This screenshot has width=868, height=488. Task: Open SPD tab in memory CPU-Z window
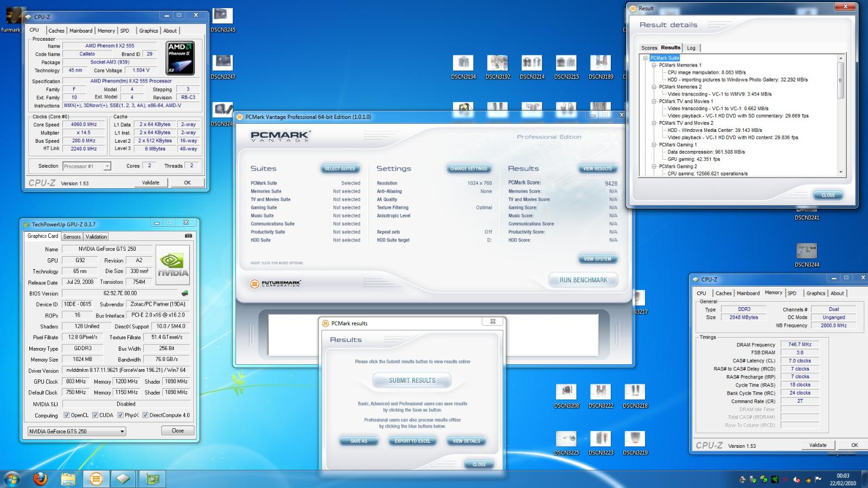tap(792, 293)
